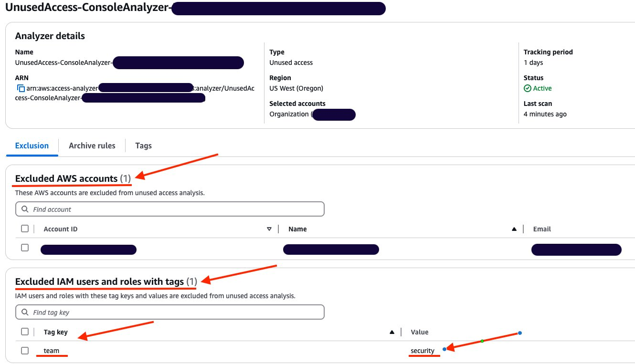This screenshot has height=364, width=635.
Task: Click the Value column header
Action: pyautogui.click(x=419, y=332)
